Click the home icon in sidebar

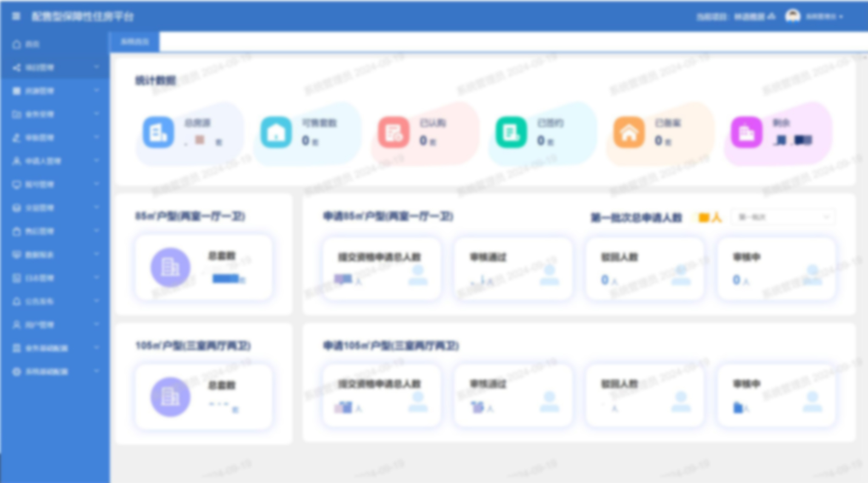click(x=17, y=44)
